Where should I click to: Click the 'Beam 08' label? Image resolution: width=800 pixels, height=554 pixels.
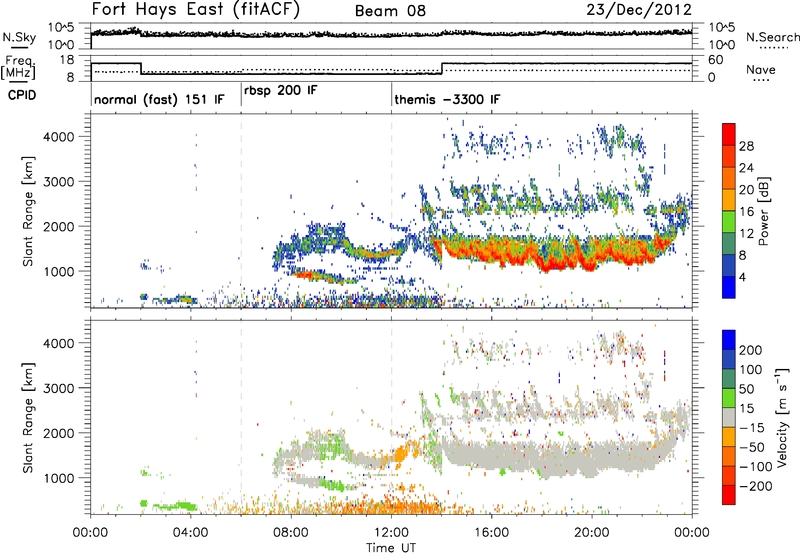click(390, 11)
